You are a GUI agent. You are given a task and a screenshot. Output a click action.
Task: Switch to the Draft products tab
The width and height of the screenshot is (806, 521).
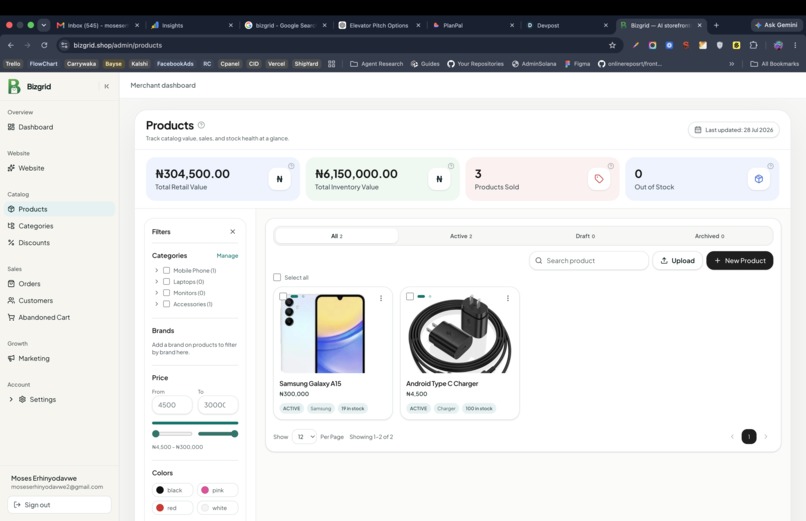click(585, 236)
